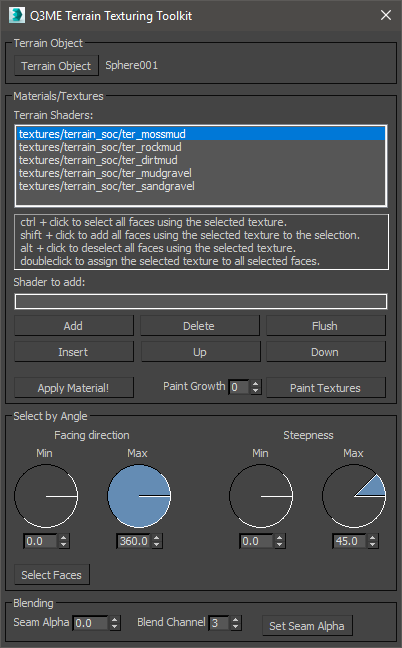Click the 3ds Max app icon in title bar

coord(16,15)
